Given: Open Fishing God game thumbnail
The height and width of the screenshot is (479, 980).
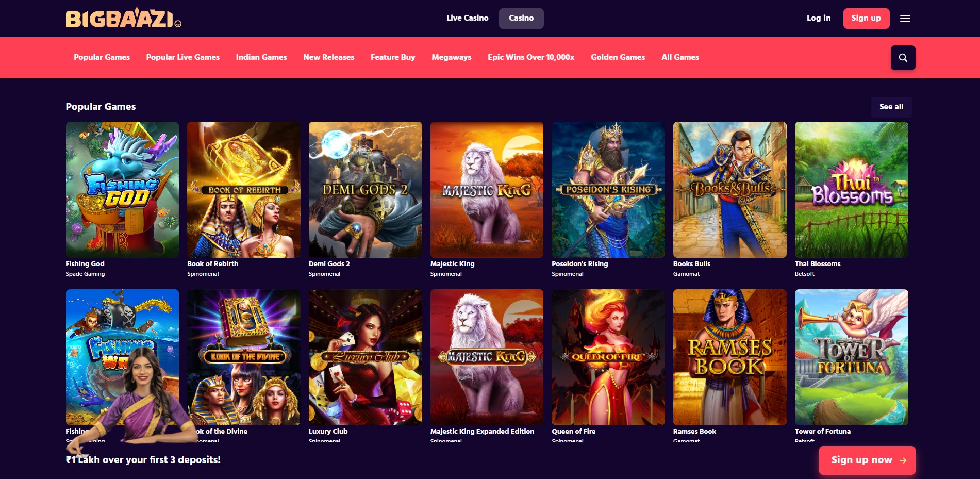Looking at the screenshot, I should [x=122, y=190].
